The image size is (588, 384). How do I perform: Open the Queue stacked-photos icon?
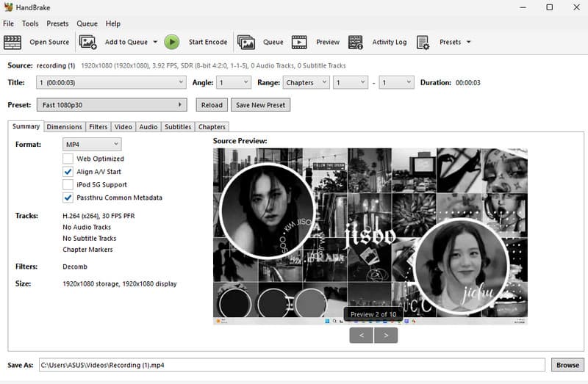click(x=246, y=42)
